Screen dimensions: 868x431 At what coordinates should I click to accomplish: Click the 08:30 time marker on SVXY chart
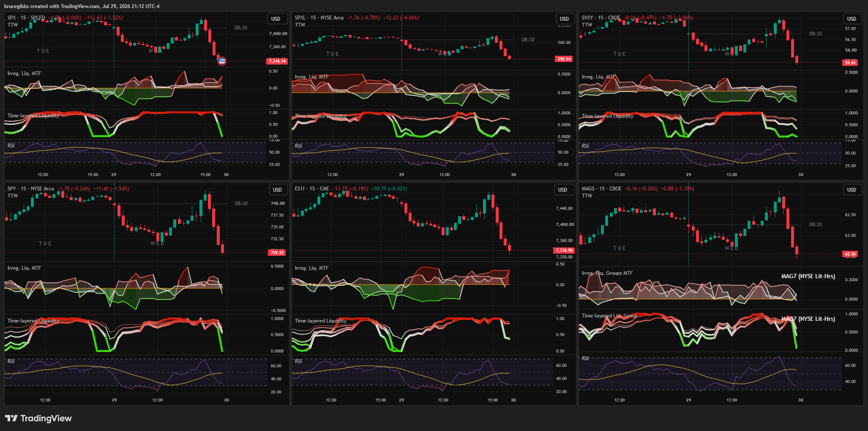[x=816, y=34]
